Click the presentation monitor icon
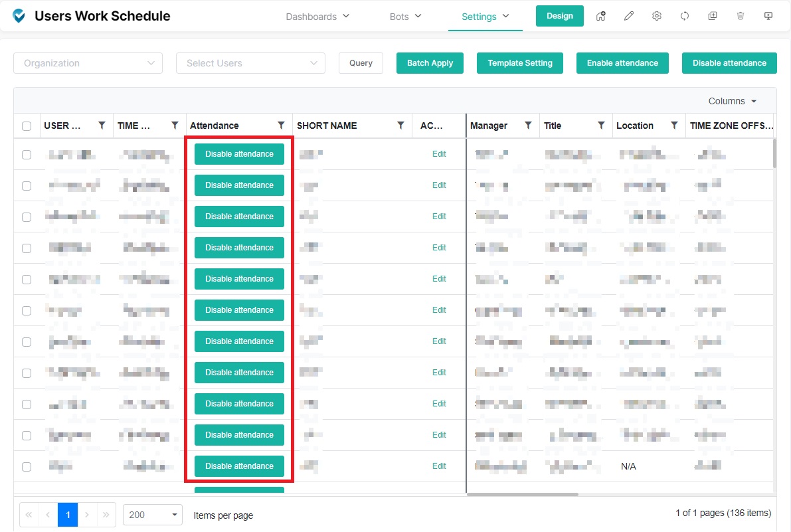Screen dimensions: 791x532 pos(768,16)
